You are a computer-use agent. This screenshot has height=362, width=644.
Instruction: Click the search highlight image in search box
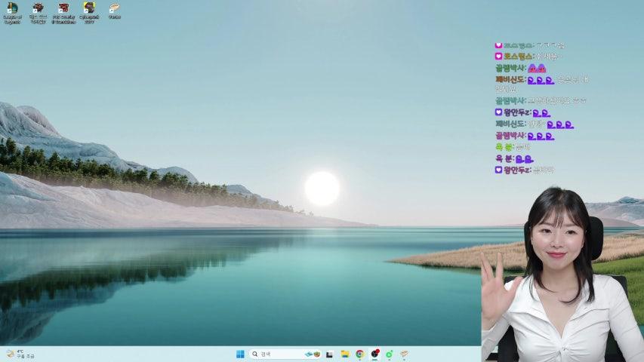313,354
